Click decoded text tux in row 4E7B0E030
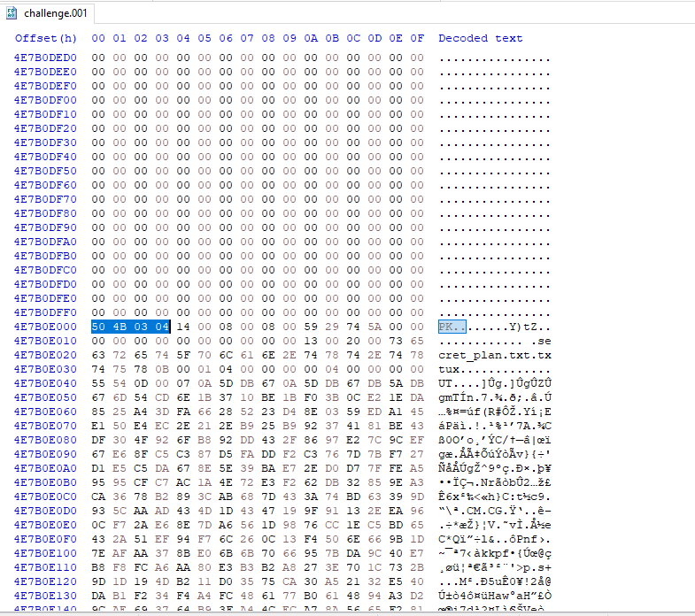695x616 pixels. point(449,370)
